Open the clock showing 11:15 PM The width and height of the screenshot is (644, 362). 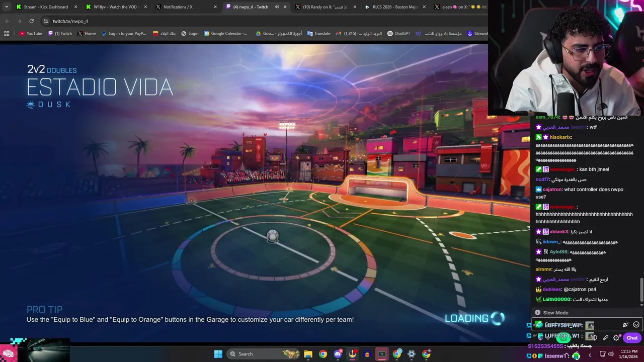(x=629, y=354)
